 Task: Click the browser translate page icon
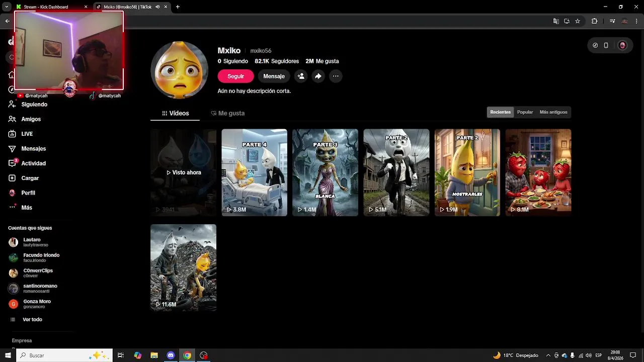click(556, 21)
